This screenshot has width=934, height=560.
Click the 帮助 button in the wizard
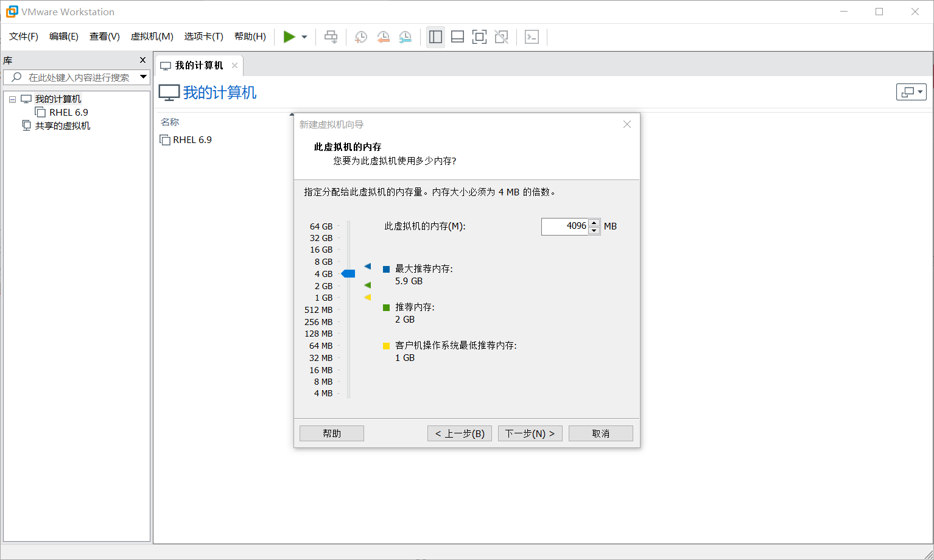(331, 433)
